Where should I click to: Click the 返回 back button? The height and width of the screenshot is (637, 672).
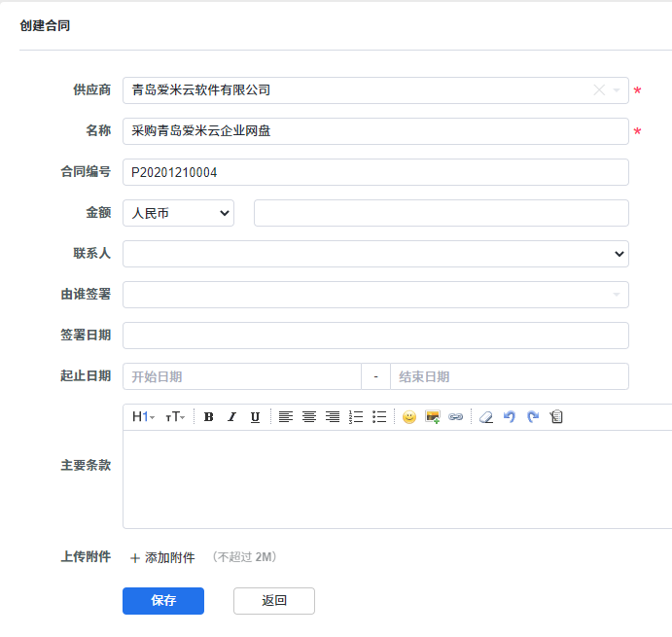click(x=274, y=601)
